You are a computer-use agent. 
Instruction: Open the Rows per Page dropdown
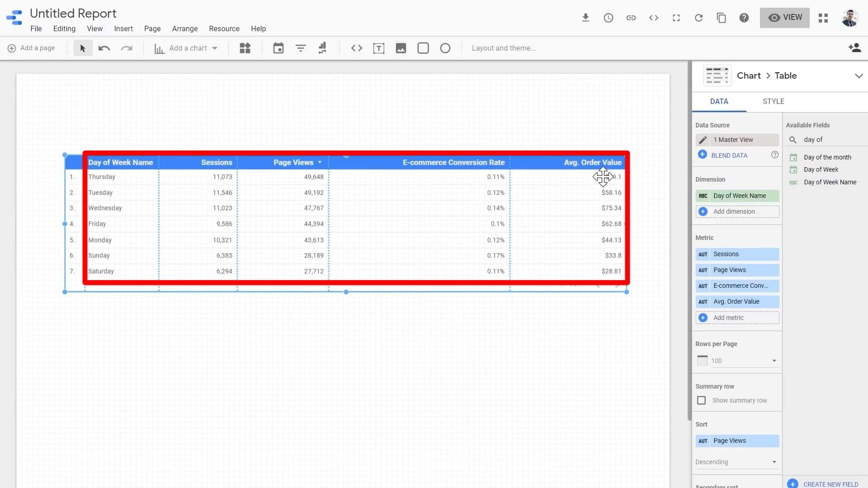[x=774, y=361]
